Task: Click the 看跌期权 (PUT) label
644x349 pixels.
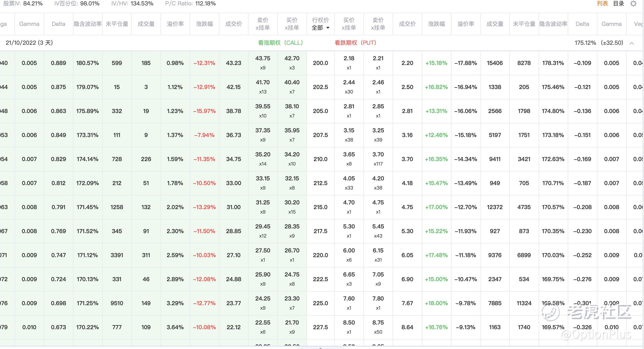Action: point(355,43)
